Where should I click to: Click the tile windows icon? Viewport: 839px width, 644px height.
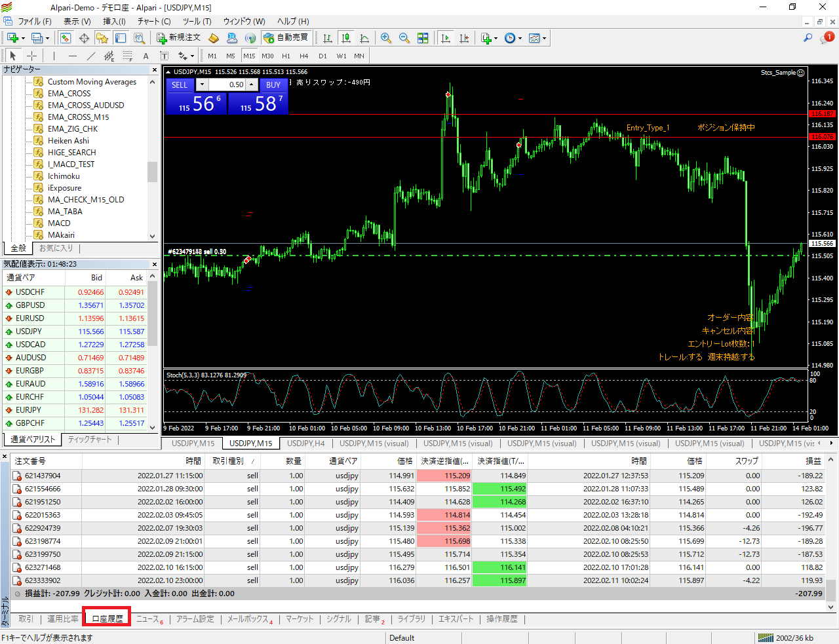pyautogui.click(x=423, y=38)
